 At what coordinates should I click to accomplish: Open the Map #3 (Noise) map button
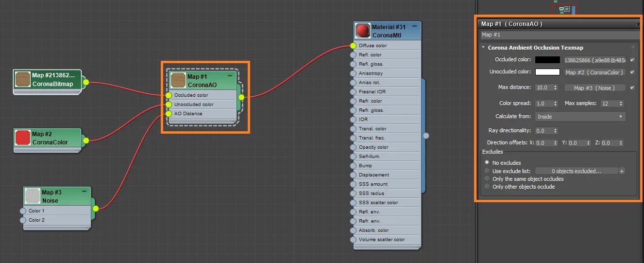(x=595, y=88)
